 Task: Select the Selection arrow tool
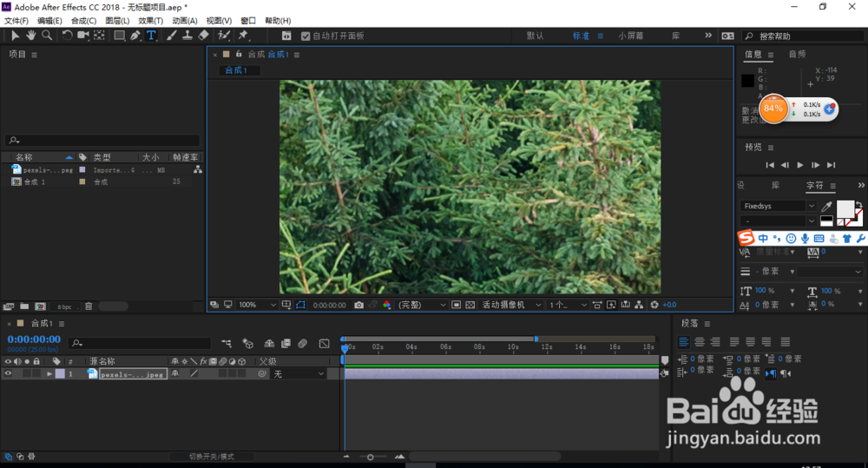pos(15,36)
